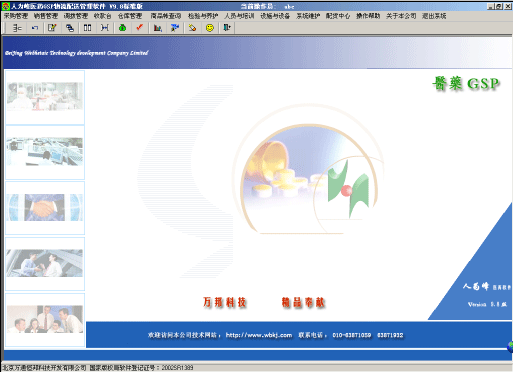This screenshot has height=372, width=513.
Task: Click the lab workers sidebar thumbnail
Action: (x=45, y=96)
